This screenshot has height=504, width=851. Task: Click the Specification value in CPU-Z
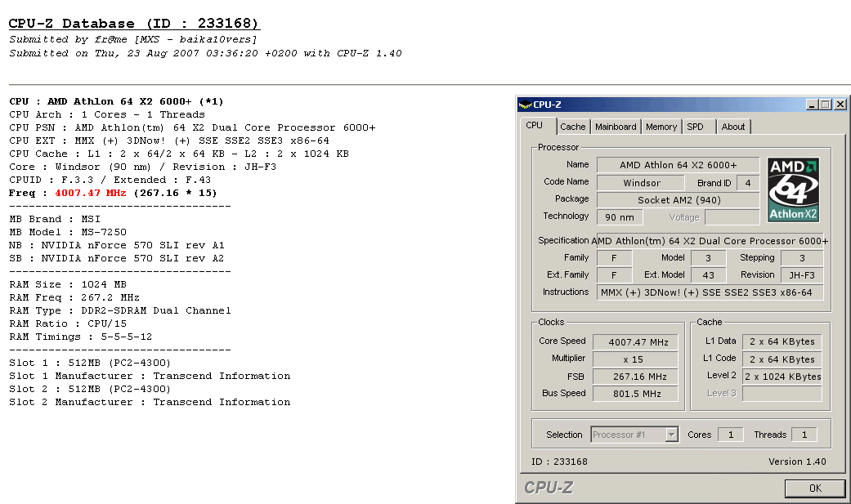click(710, 241)
